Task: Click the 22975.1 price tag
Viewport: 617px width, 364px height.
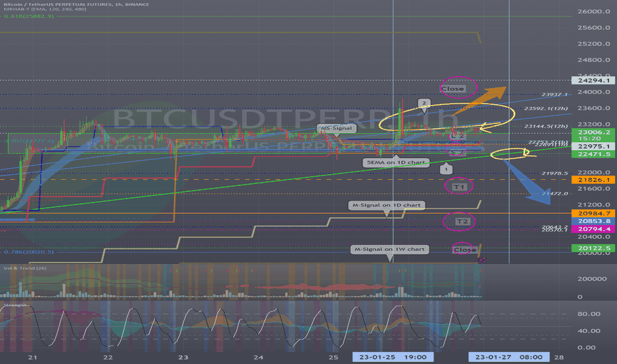Action: pyautogui.click(x=593, y=146)
